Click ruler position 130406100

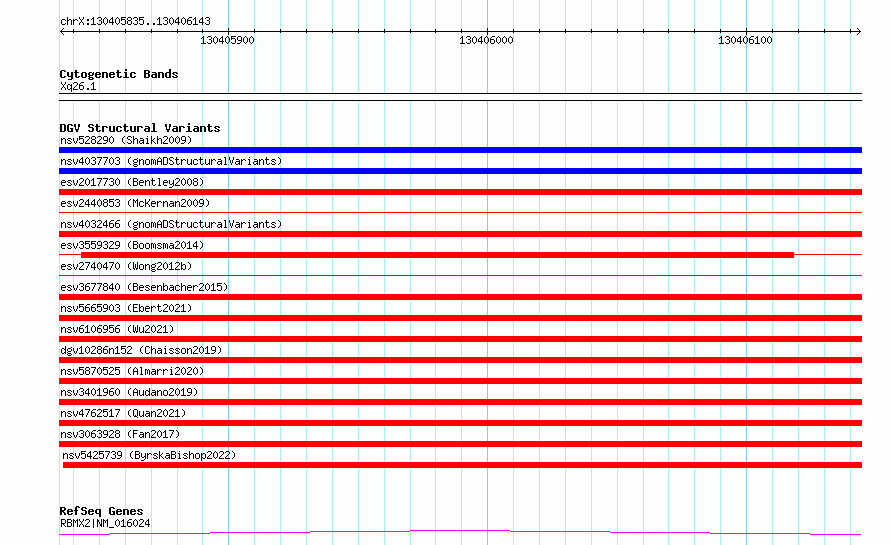[745, 40]
